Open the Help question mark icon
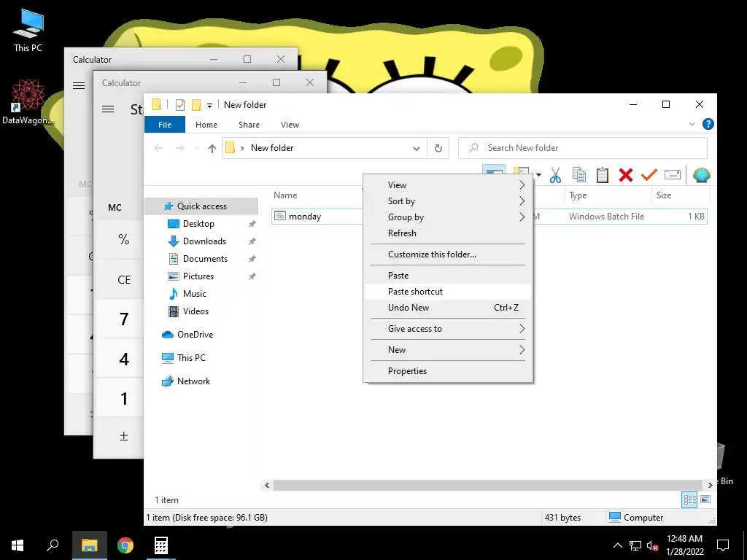This screenshot has width=747, height=560. pos(708,124)
